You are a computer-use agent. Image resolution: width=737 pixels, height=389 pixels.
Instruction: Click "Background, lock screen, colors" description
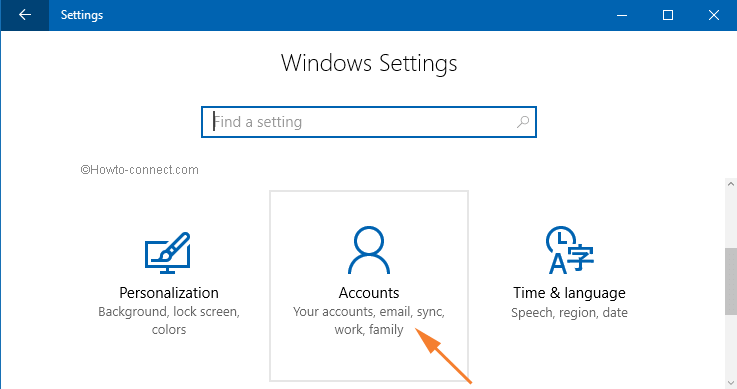[x=169, y=320]
